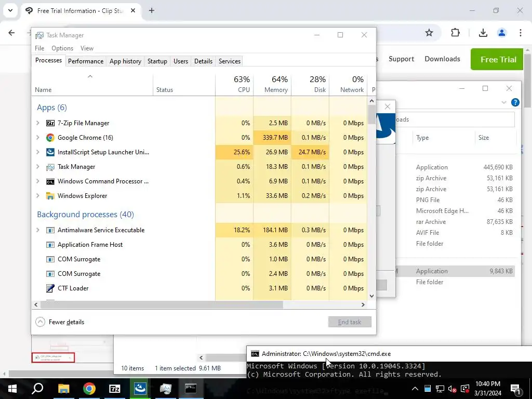Sort processes by CPU column
The width and height of the screenshot is (532, 399).
click(234, 84)
